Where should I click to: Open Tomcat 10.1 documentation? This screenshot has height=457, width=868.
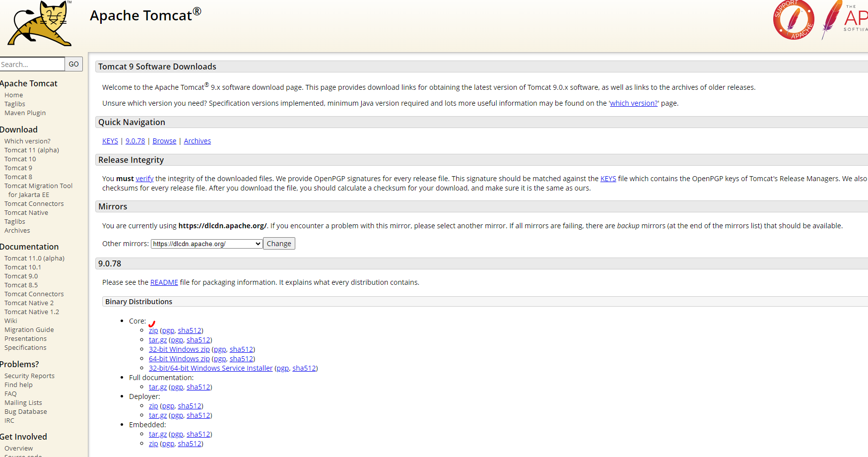[x=23, y=267]
